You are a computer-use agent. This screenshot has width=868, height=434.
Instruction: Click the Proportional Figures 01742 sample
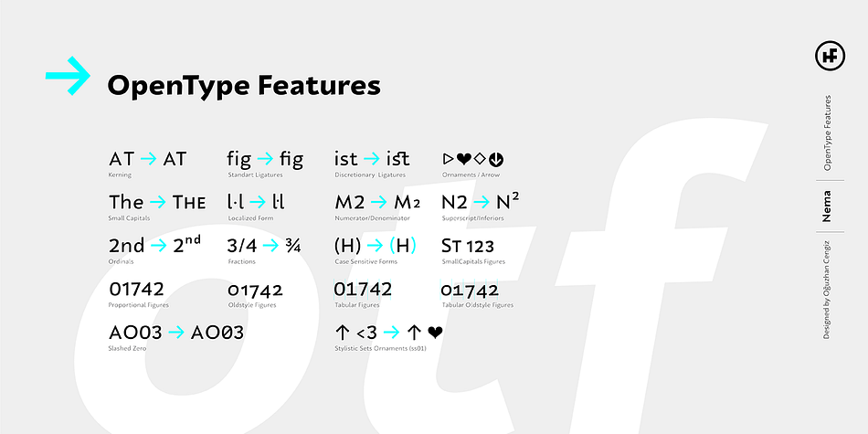pos(136,289)
